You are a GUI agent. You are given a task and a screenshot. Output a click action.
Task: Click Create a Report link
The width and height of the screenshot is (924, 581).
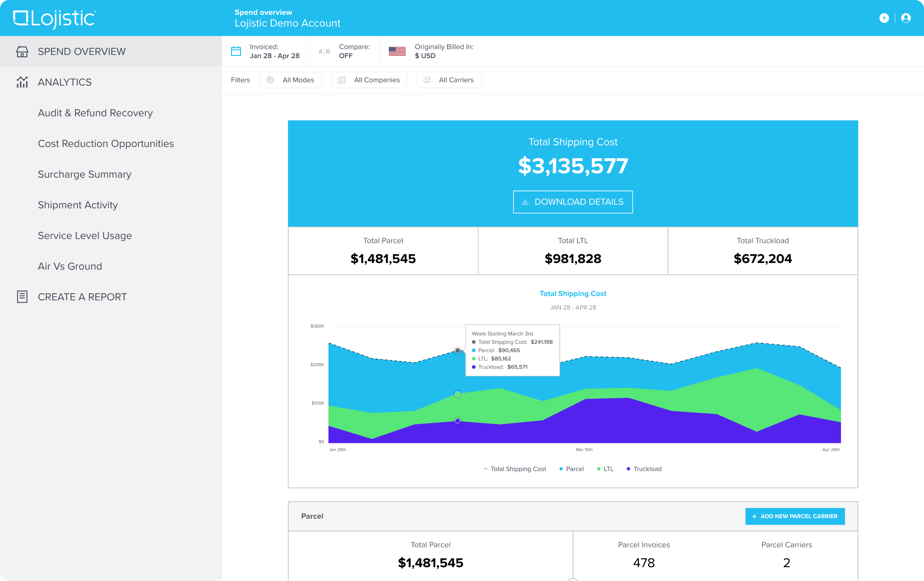tap(82, 297)
